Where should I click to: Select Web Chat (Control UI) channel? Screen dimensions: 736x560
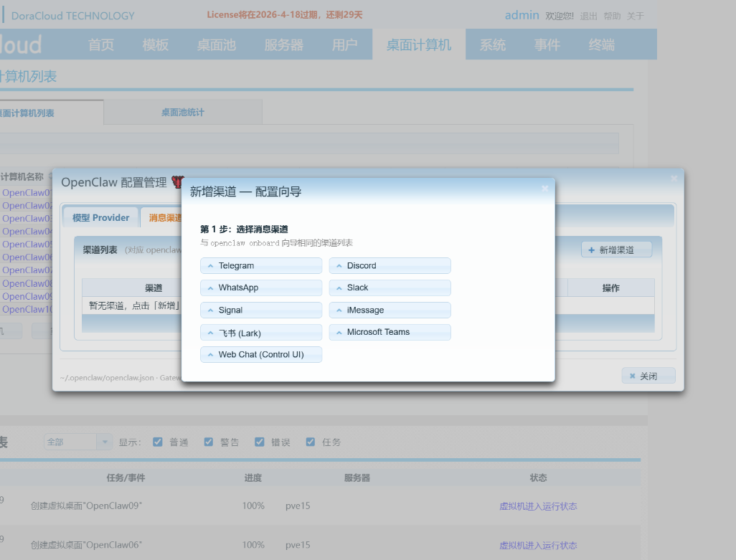(261, 355)
